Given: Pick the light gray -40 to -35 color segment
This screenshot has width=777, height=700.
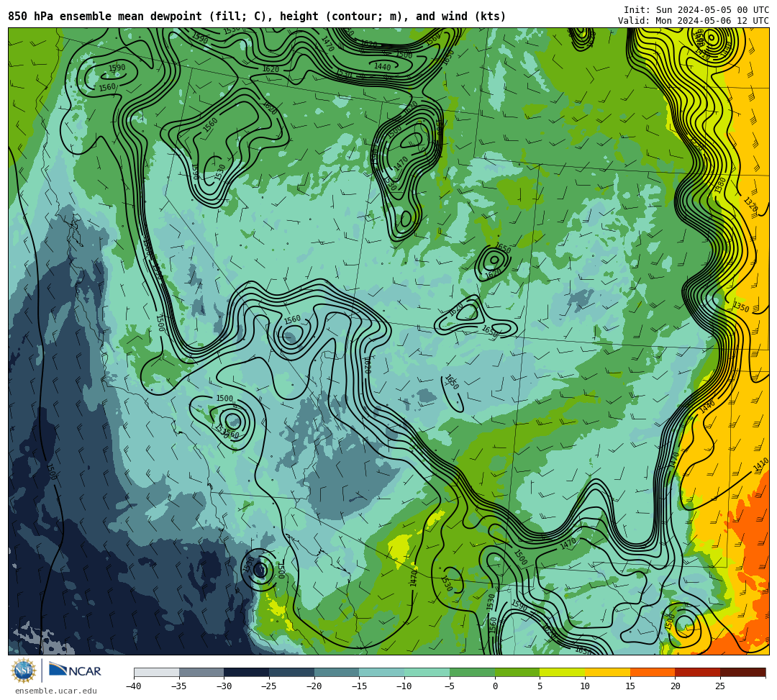Looking at the screenshot, I should pyautogui.click(x=157, y=672).
